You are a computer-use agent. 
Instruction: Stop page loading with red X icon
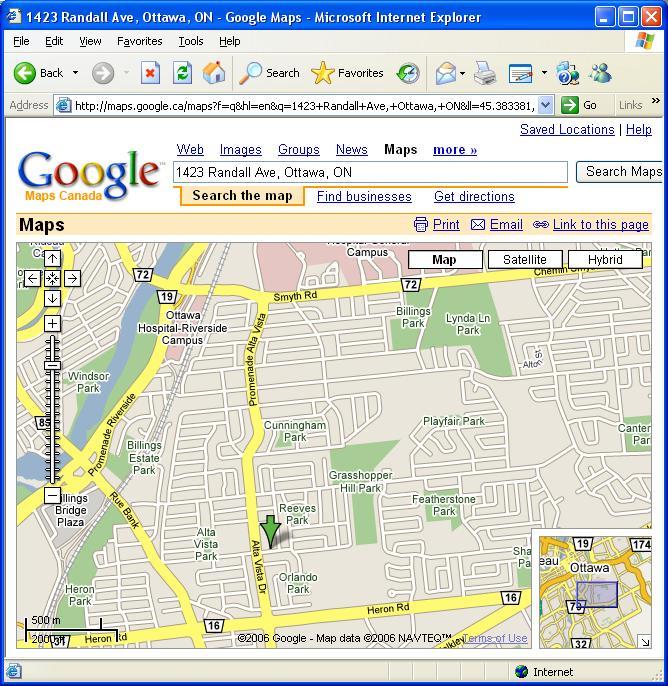click(150, 73)
